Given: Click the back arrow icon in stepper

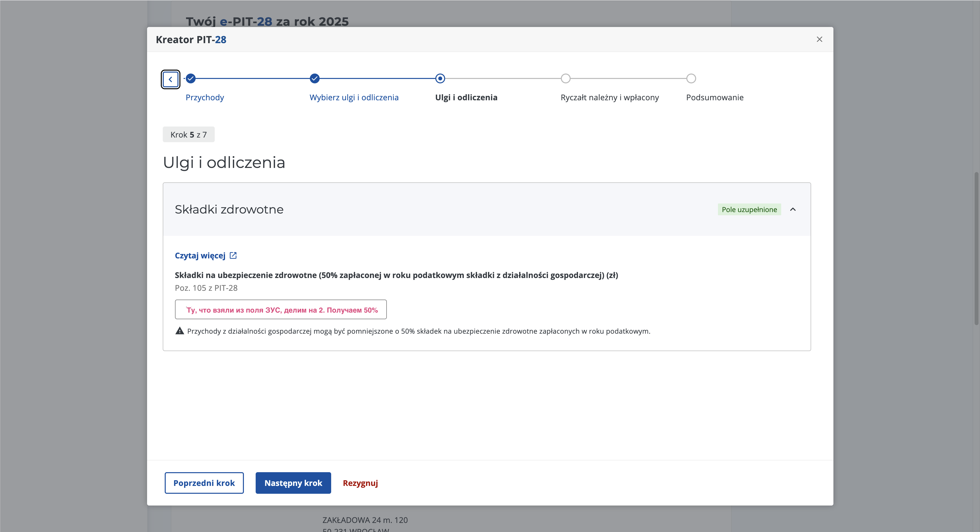Looking at the screenshot, I should [x=170, y=79].
